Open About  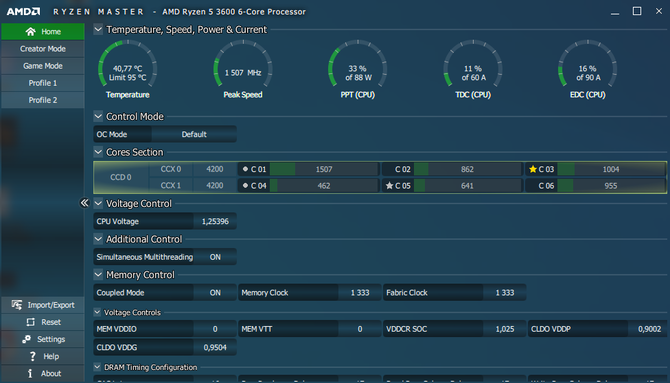[x=43, y=373]
